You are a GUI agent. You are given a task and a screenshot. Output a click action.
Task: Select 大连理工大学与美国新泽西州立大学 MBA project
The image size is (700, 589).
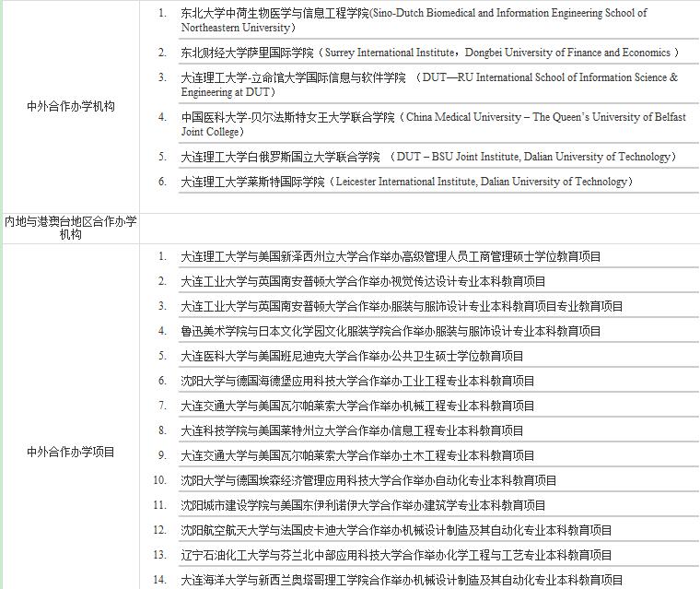(x=391, y=256)
